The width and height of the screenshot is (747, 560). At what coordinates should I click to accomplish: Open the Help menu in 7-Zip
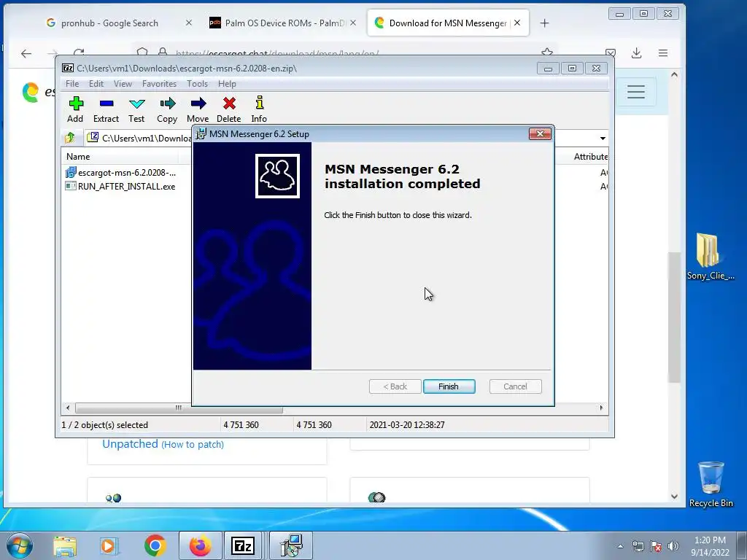[x=228, y=84]
